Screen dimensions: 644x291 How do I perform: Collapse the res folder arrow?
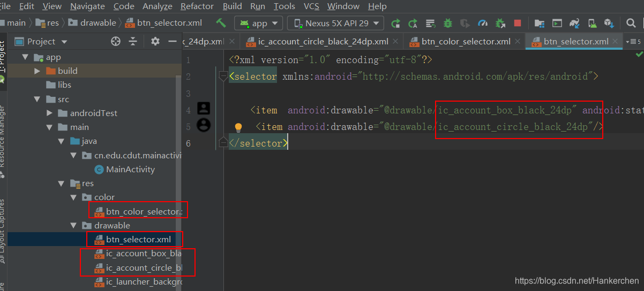tap(62, 183)
